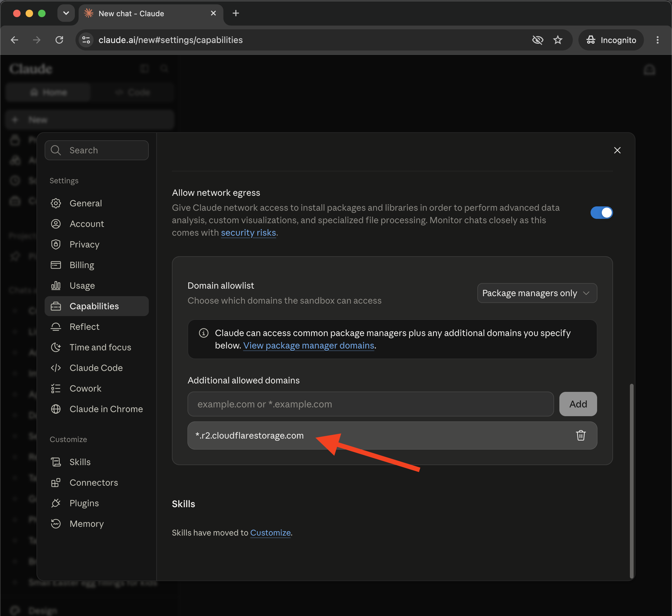Click the Skills scroll icon
Viewport: 672px width, 616px height.
pyautogui.click(x=56, y=462)
